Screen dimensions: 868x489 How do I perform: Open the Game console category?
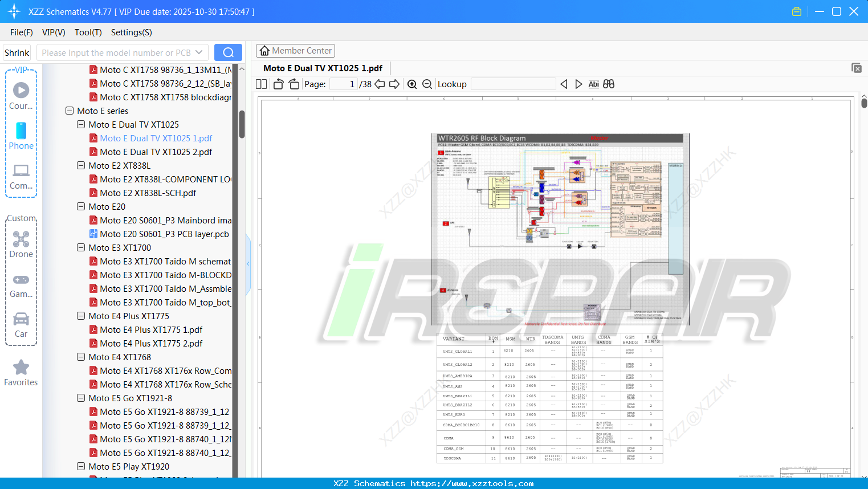pos(21,285)
